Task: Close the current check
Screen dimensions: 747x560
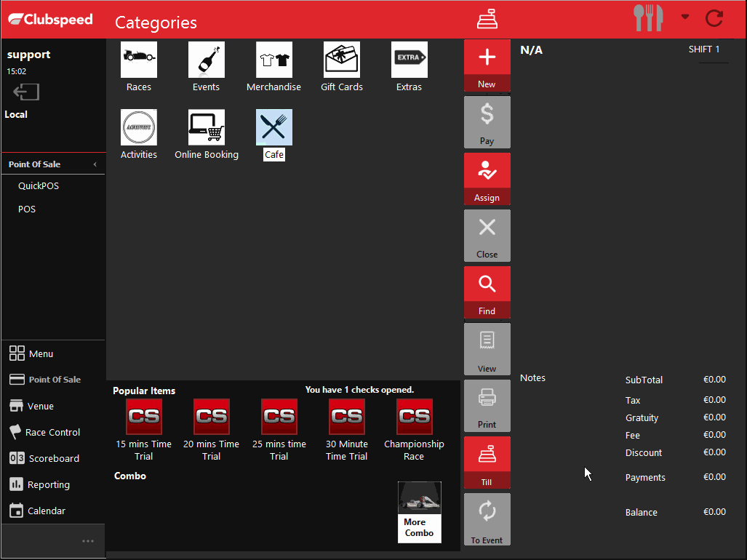Action: tap(487, 235)
